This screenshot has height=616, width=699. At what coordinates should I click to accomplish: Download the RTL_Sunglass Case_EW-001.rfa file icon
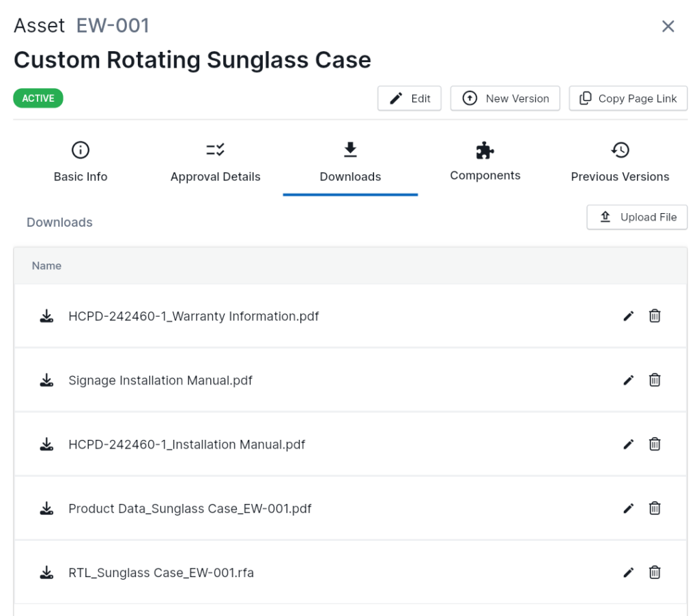coord(46,573)
